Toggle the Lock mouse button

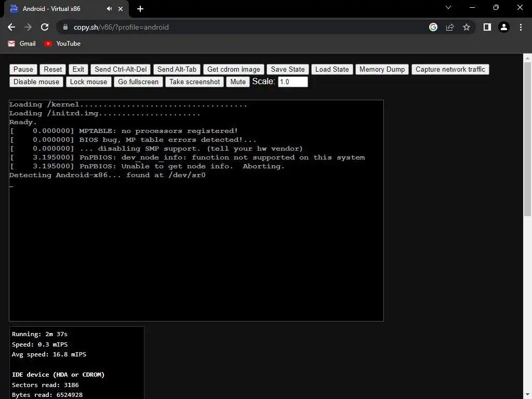click(88, 82)
